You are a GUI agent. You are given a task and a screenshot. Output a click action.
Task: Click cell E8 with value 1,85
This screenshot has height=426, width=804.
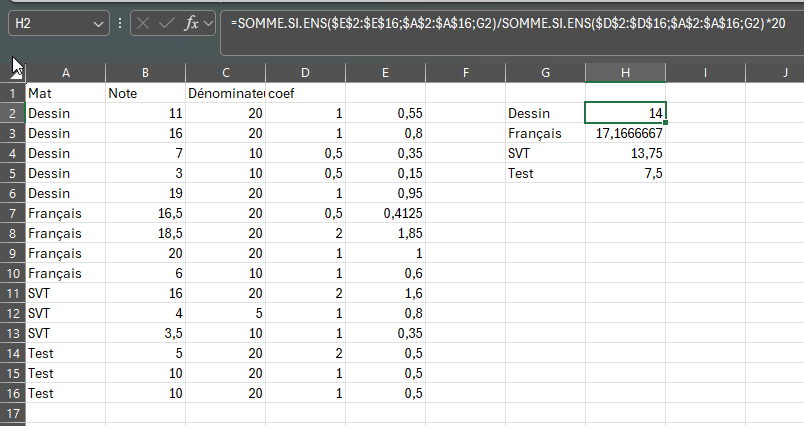385,233
